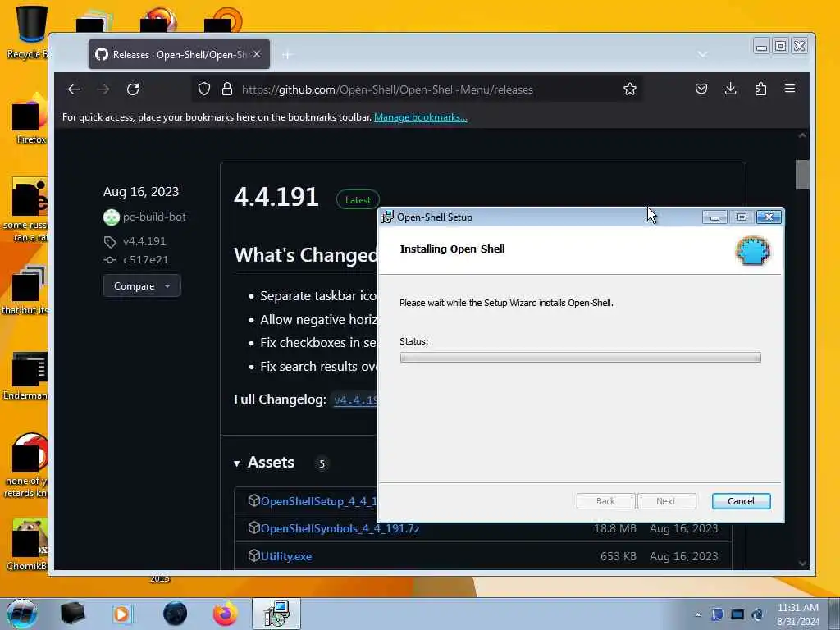Open a new tab with the plus button
Image resolution: width=840 pixels, height=630 pixels.
pos(288,55)
